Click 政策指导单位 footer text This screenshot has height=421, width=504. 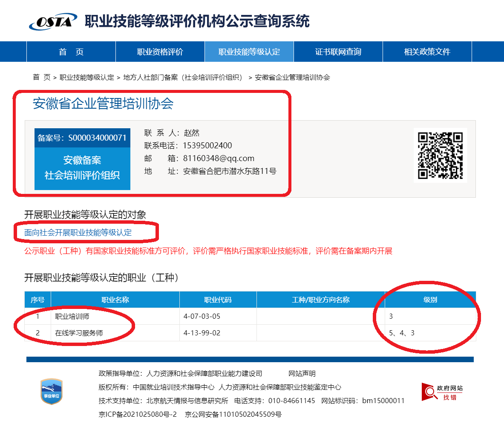point(180,373)
